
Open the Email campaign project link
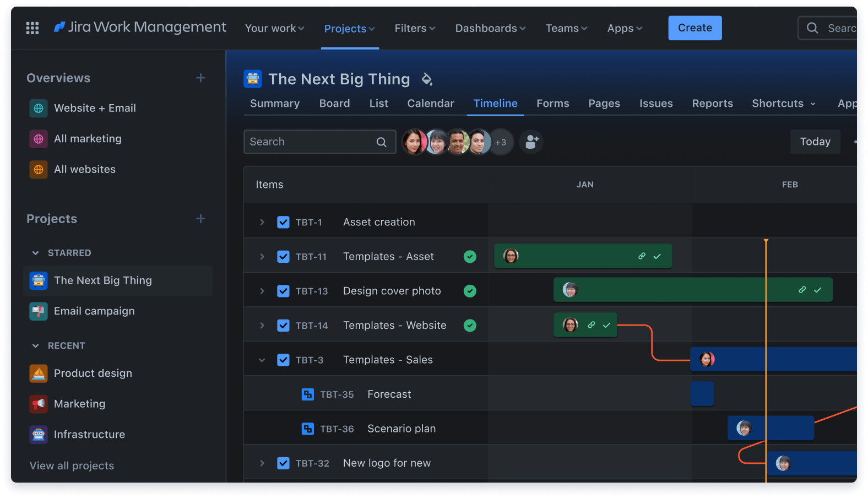click(x=94, y=311)
